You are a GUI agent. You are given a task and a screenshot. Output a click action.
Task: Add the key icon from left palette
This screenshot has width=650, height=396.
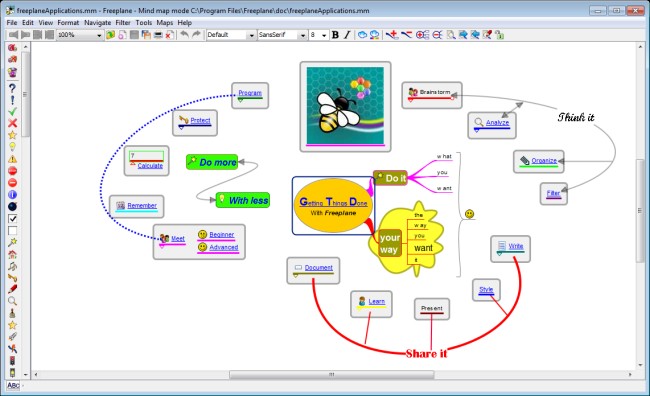(12, 278)
